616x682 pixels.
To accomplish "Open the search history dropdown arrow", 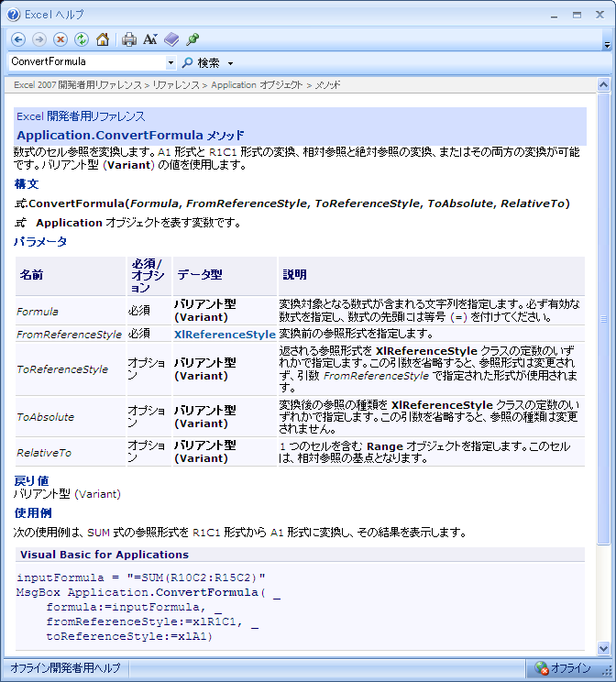I will 171,62.
